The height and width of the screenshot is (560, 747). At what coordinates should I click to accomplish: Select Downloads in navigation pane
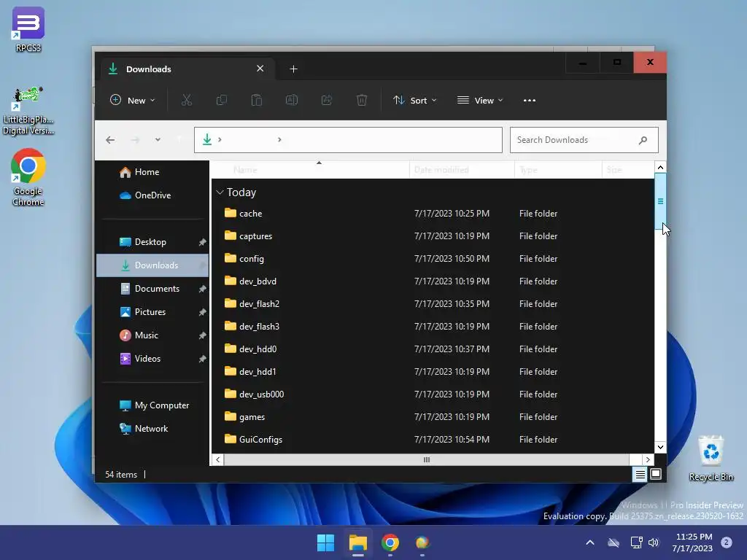click(152, 265)
